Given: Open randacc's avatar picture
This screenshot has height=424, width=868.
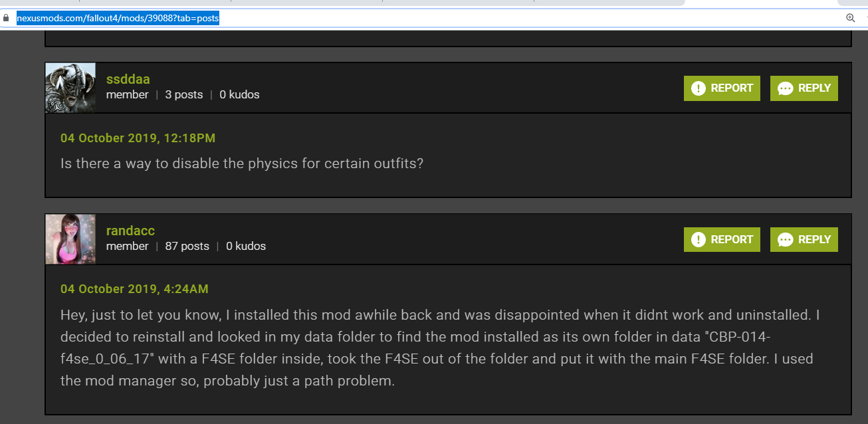Looking at the screenshot, I should tap(70, 239).
